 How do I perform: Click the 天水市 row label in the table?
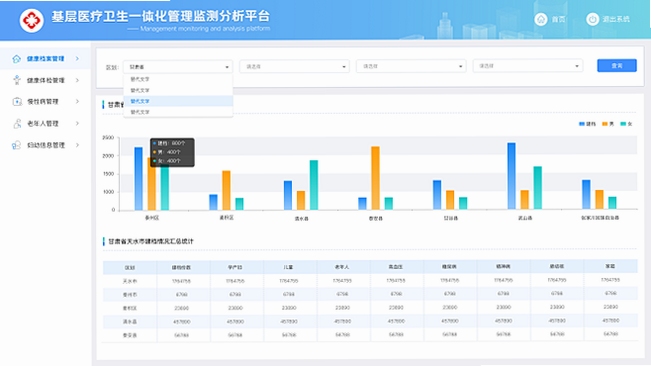point(130,281)
